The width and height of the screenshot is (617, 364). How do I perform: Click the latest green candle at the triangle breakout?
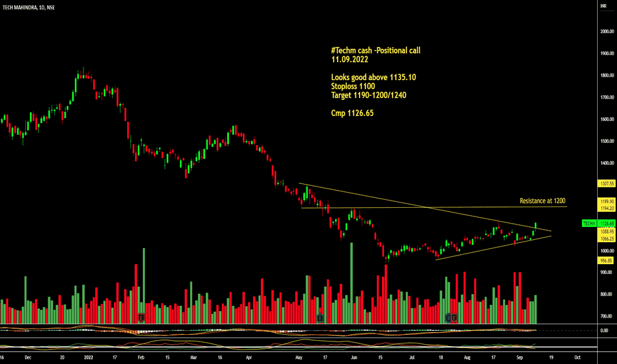[x=535, y=226]
